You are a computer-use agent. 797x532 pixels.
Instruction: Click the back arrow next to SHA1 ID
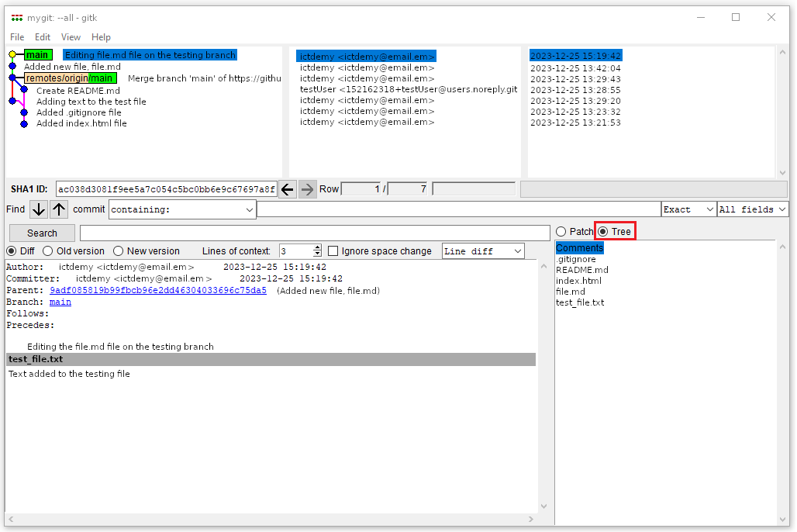click(288, 189)
